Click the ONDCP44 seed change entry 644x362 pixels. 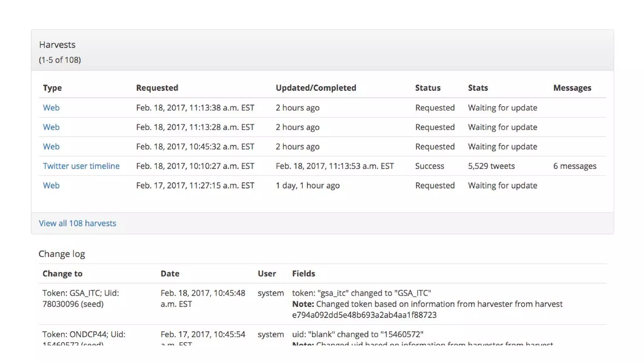point(84,334)
